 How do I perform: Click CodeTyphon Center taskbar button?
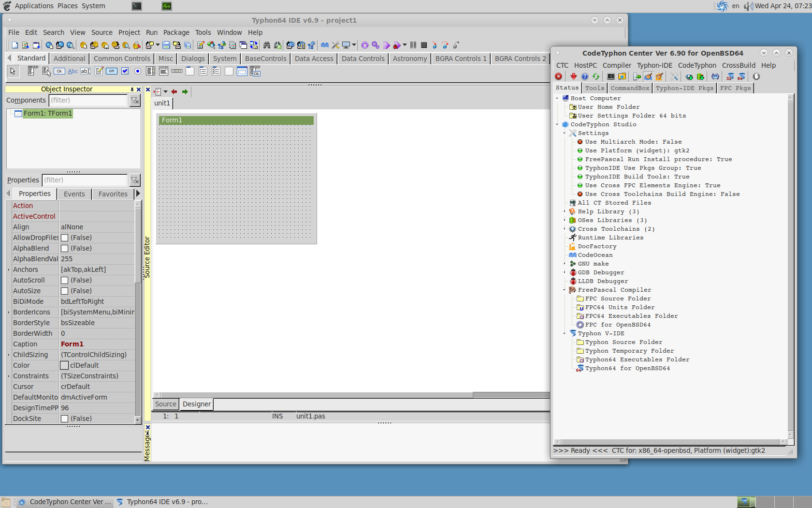[65, 502]
